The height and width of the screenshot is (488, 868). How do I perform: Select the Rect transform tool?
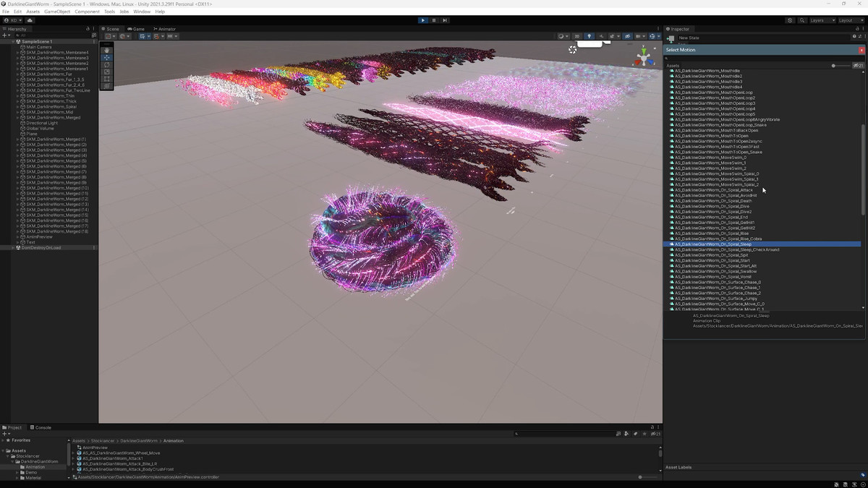pyautogui.click(x=107, y=79)
